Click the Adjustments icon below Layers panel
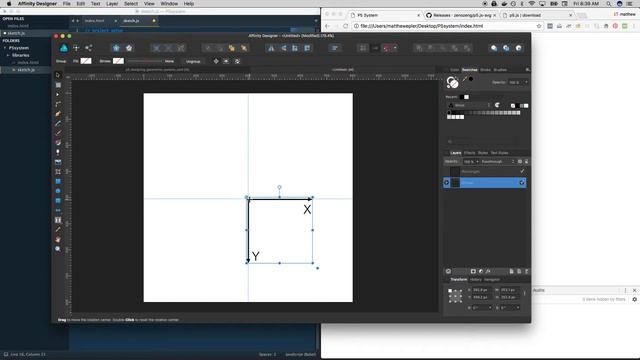Screen dimensions: 640x360 coord(481,271)
